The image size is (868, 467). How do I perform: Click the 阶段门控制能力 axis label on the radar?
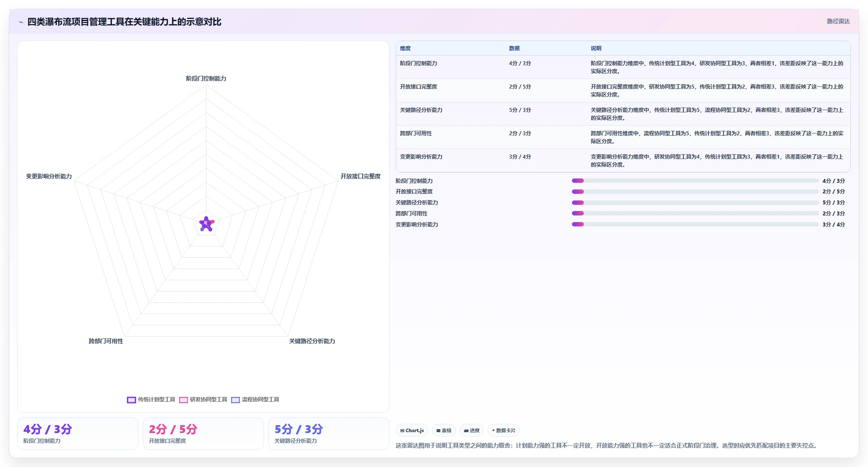tap(206, 78)
